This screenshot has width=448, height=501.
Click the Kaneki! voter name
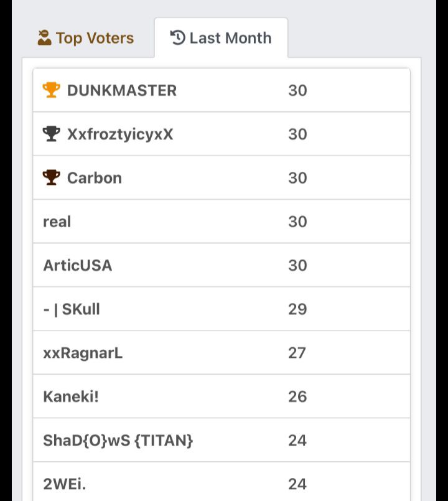(71, 396)
